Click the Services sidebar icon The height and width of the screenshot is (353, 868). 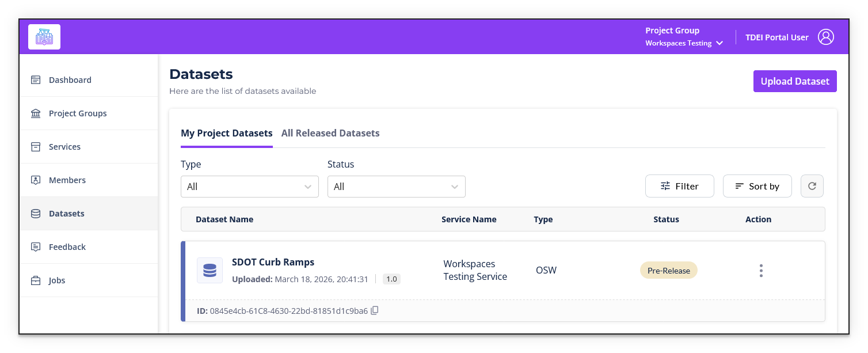[36, 146]
